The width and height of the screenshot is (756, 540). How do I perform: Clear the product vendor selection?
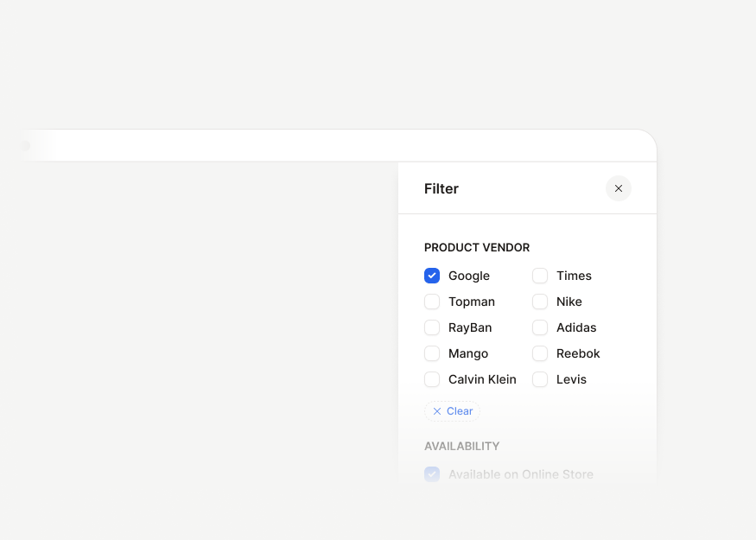(x=452, y=411)
